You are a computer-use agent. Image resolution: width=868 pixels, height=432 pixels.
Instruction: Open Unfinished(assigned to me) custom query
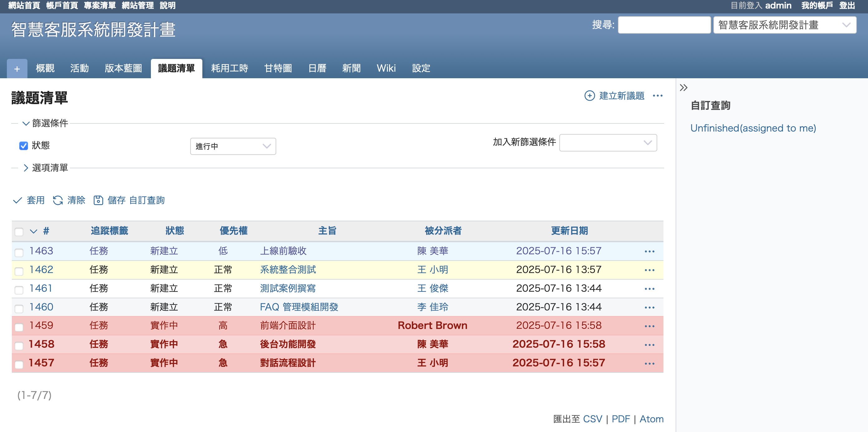click(753, 128)
